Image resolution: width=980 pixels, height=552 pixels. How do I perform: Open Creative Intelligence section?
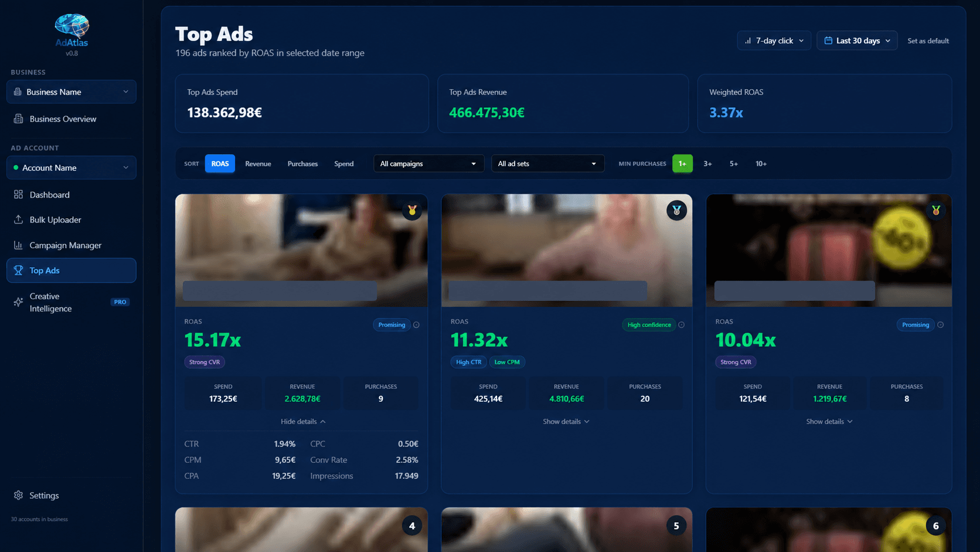click(x=72, y=302)
